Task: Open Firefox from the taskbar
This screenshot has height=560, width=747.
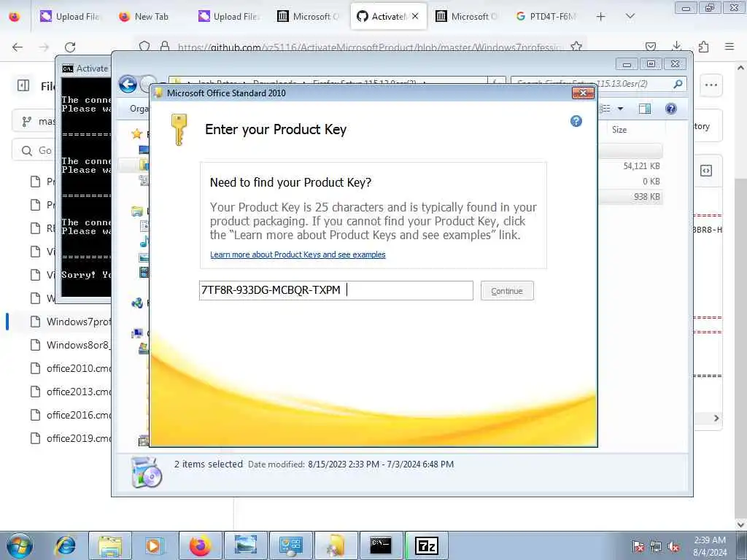Action: point(200,545)
